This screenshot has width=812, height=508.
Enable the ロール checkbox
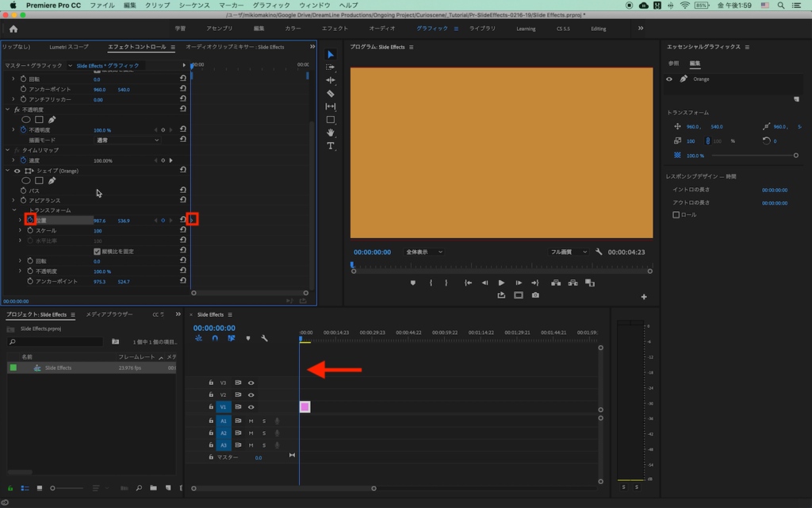point(676,214)
